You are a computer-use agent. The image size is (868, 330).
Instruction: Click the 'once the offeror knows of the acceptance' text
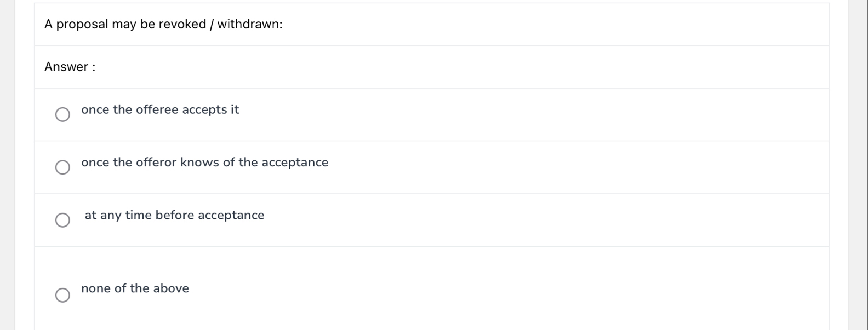pyautogui.click(x=204, y=163)
